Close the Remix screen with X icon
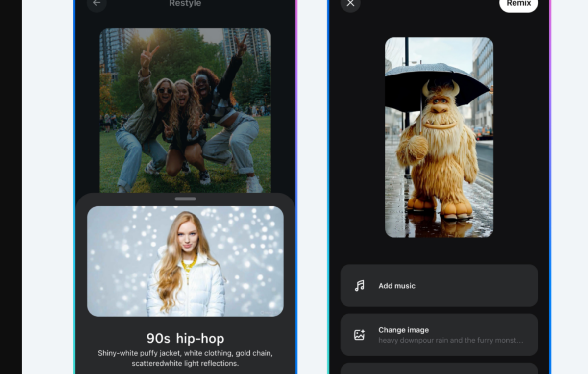The image size is (588, 374). (350, 4)
